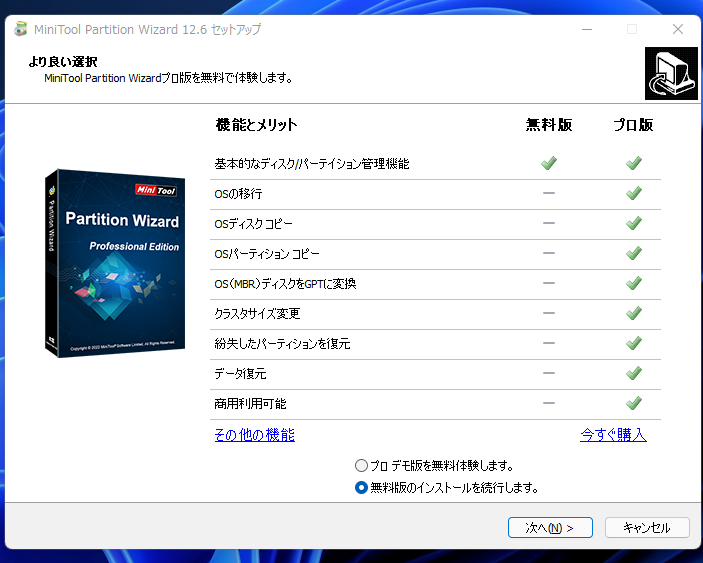Close the setup window
Image resolution: width=703 pixels, height=563 pixels.
click(678, 29)
